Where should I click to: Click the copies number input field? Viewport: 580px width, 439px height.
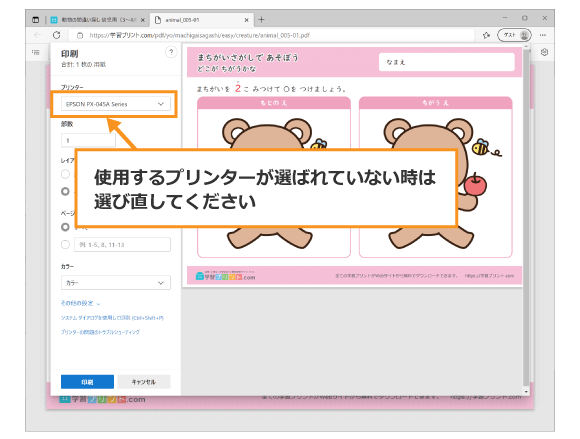(88, 140)
